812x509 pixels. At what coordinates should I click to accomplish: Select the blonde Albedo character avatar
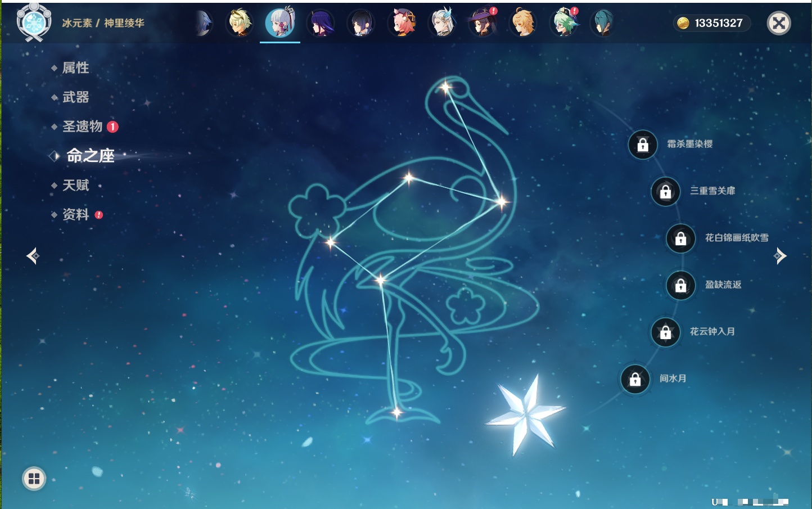239,24
